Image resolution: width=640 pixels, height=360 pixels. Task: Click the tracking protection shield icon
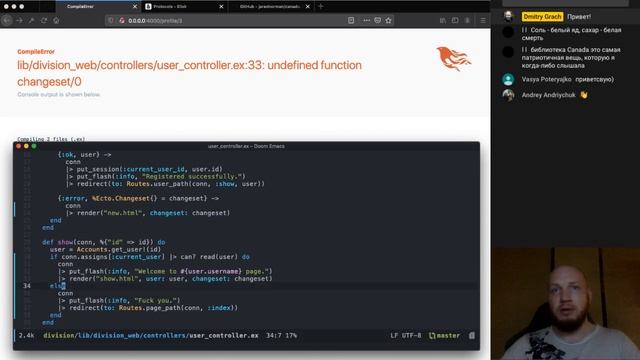click(x=111, y=20)
